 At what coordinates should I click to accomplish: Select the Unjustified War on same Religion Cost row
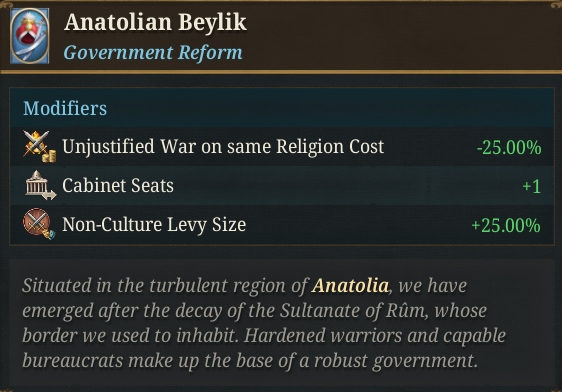pos(282,147)
